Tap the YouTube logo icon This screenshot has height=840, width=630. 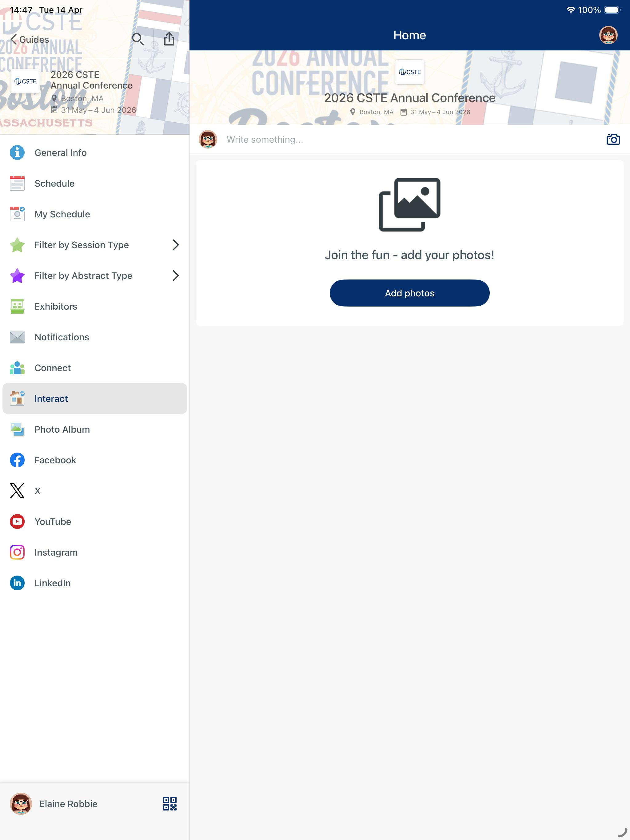(x=17, y=522)
